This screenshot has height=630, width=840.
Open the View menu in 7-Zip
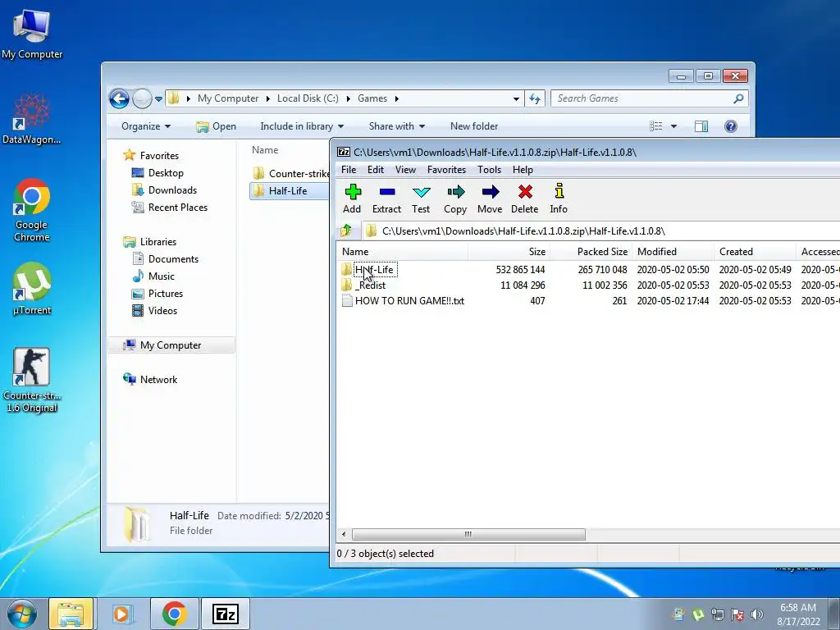coord(405,170)
